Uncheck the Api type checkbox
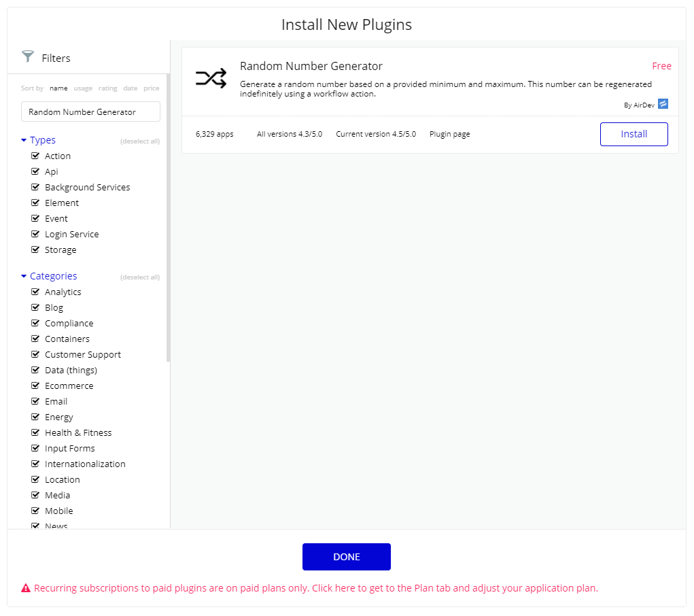The height and width of the screenshot is (616, 694). point(35,171)
